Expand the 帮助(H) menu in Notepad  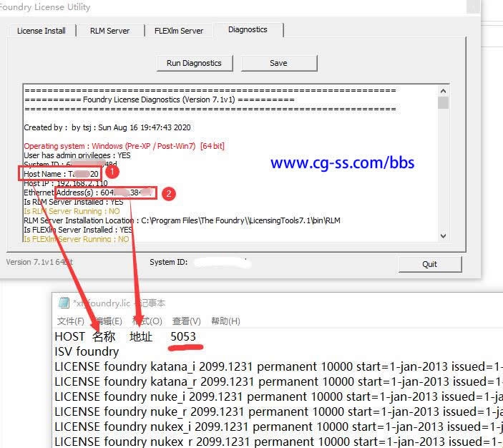[x=225, y=321]
